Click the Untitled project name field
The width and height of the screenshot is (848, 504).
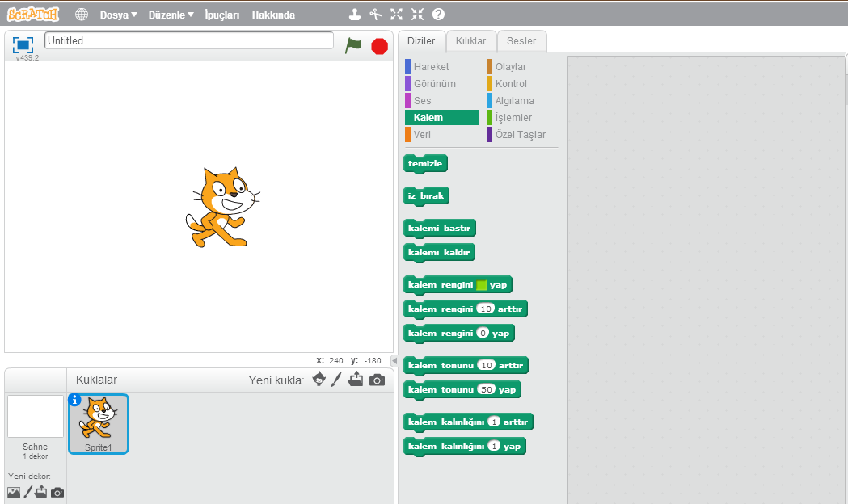(x=188, y=40)
